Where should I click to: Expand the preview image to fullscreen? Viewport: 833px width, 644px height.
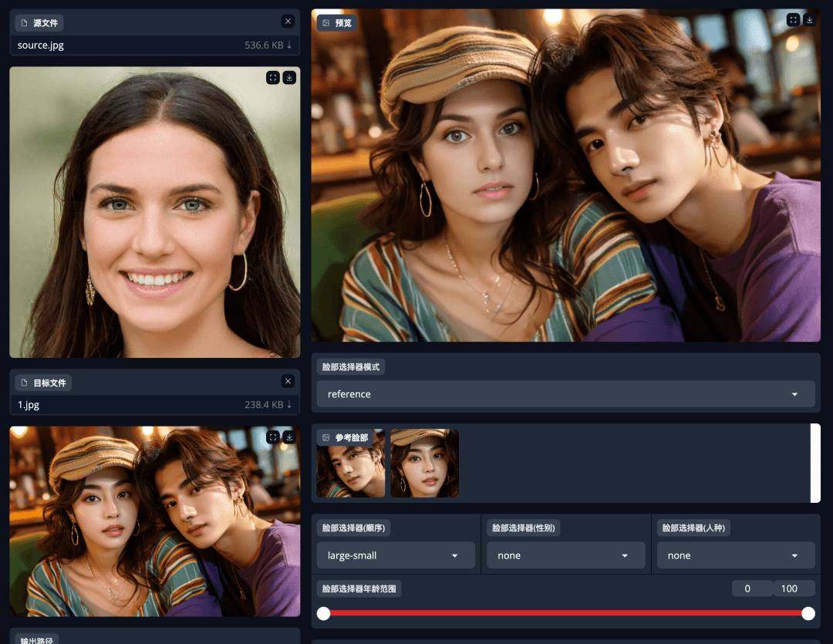click(793, 20)
